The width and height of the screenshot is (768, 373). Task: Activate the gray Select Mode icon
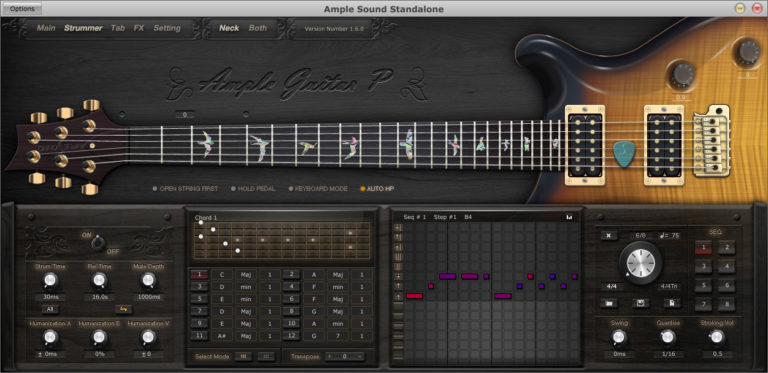tap(266, 356)
